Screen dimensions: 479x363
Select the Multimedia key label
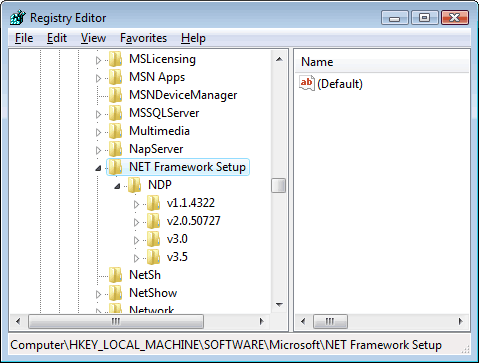159,131
